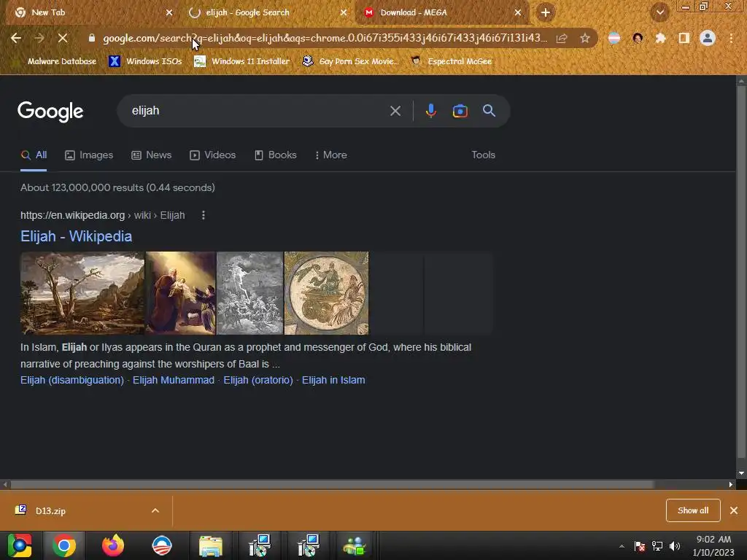Open the Extensions puzzle piece icon

click(660, 38)
